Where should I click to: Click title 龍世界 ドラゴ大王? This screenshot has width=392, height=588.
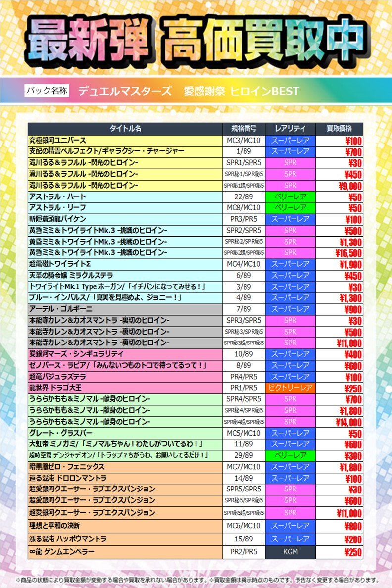[x=55, y=388]
